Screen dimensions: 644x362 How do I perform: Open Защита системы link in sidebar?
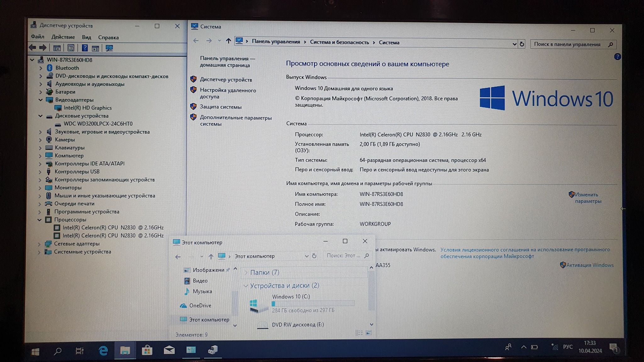[x=220, y=107]
